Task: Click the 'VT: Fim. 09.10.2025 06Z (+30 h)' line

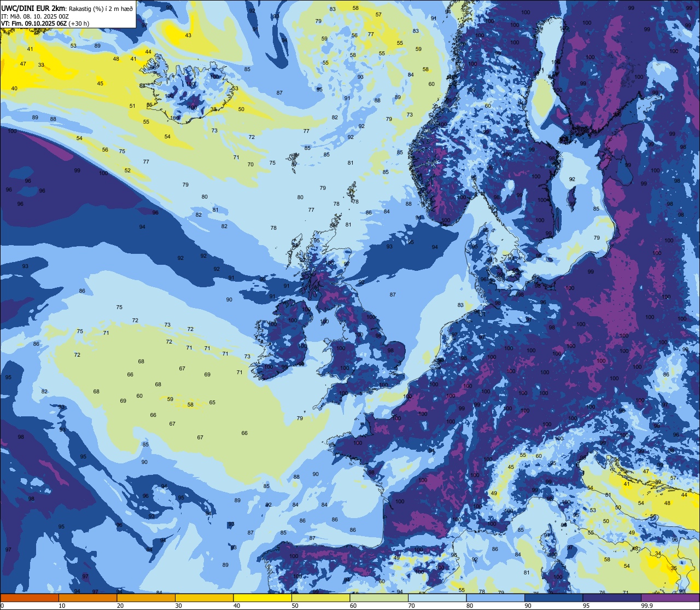Action: (x=45, y=24)
